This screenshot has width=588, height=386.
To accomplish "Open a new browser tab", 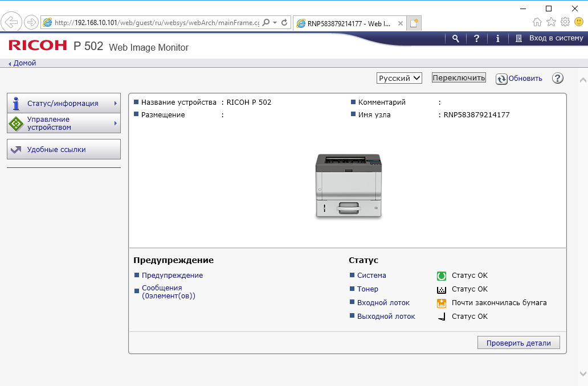I will tap(414, 23).
